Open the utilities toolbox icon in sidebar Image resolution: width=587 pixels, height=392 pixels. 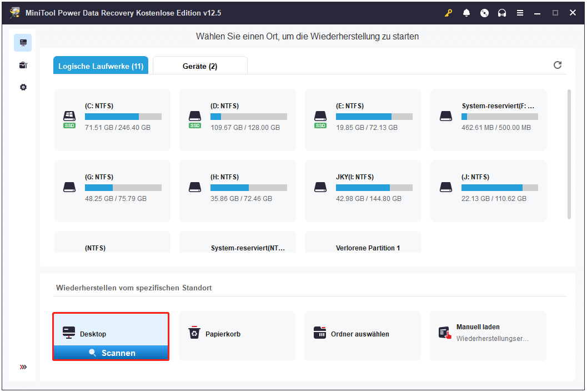click(x=23, y=65)
